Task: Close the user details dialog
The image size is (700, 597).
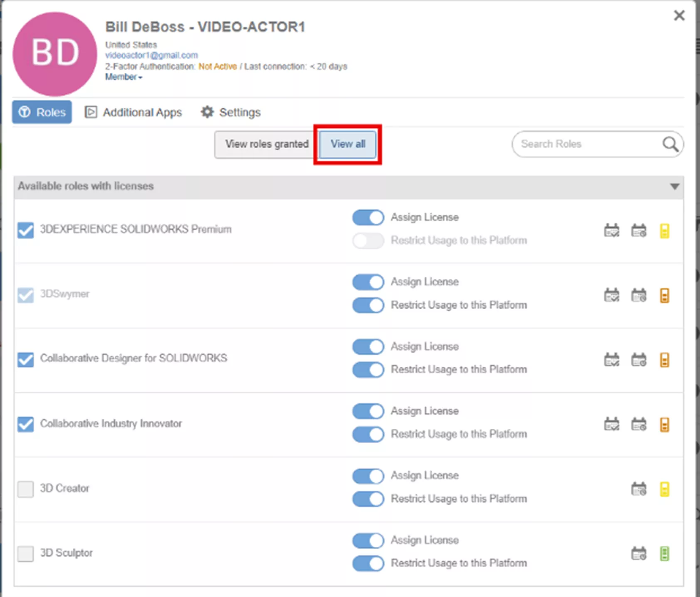Action: (x=679, y=16)
